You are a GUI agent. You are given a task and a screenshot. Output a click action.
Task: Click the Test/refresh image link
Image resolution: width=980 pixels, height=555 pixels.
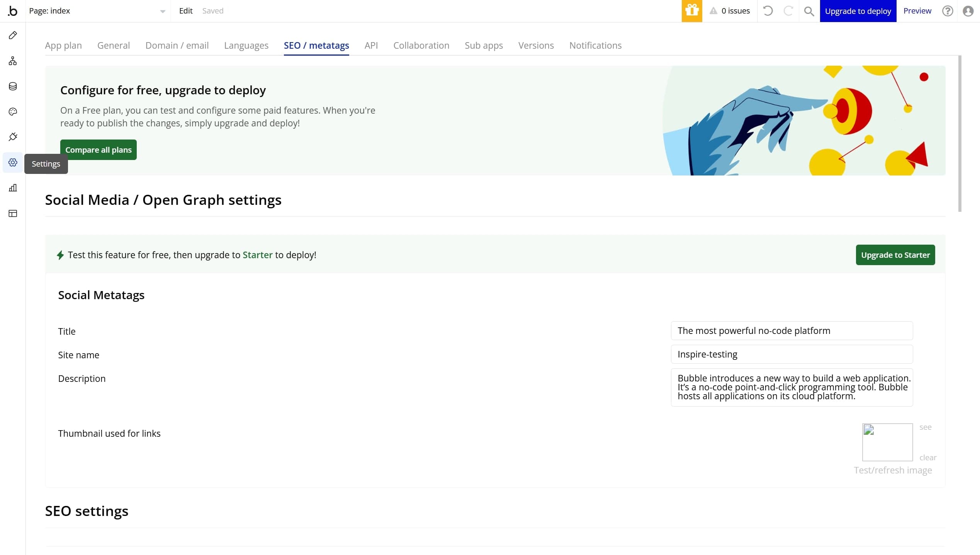(893, 470)
